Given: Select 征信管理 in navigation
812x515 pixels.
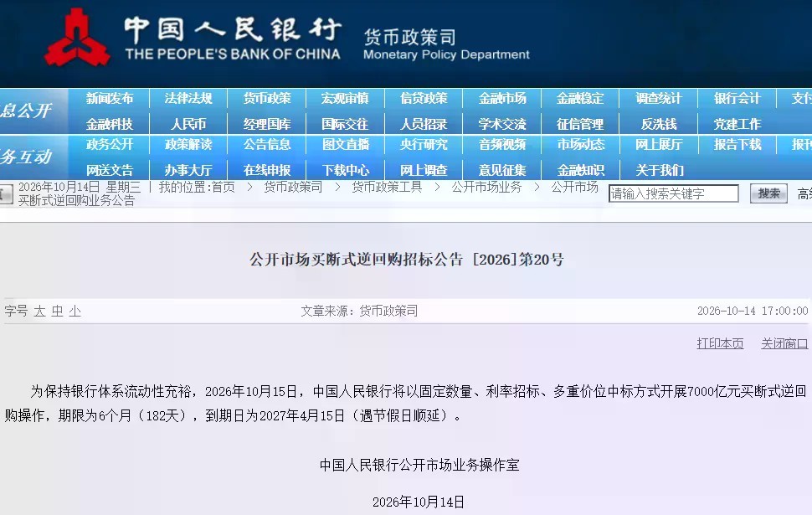Looking at the screenshot, I should coord(580,124).
